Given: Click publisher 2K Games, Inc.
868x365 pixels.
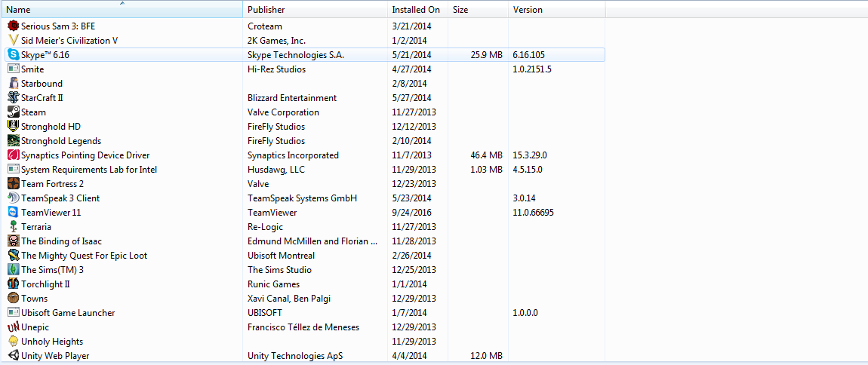Looking at the screenshot, I should [276, 41].
